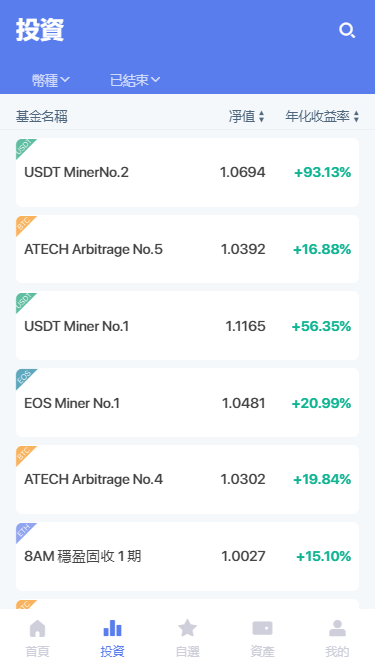Click the 基金名稱 column header
Screen dimensions: 375x667
tap(42, 116)
